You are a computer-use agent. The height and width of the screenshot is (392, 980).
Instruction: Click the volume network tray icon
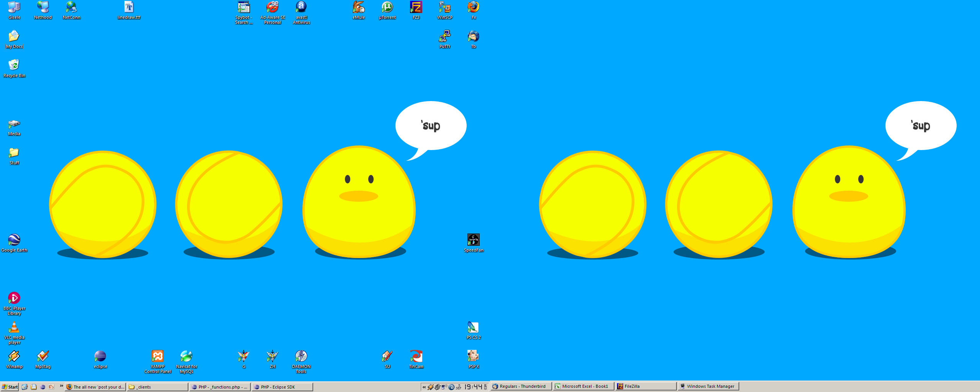[x=444, y=387]
